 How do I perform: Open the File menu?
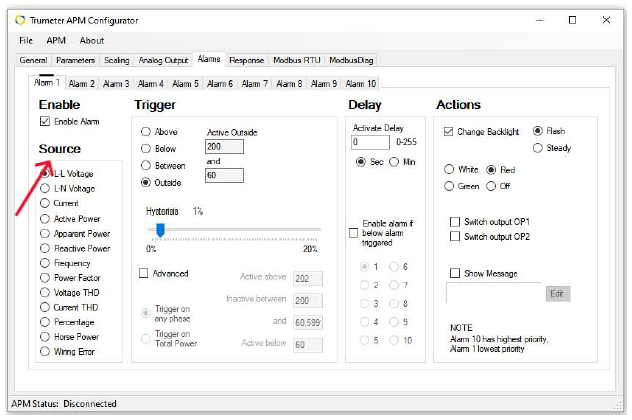tap(26, 40)
